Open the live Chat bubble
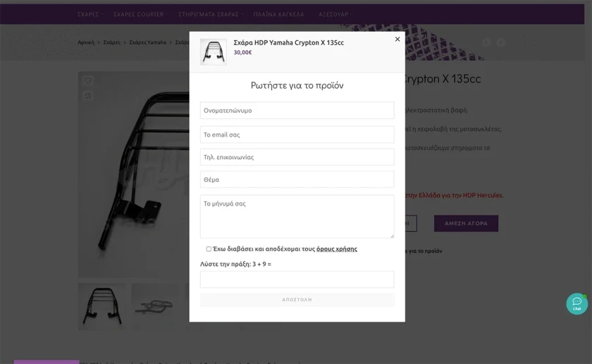The image size is (592, 364). point(576,303)
